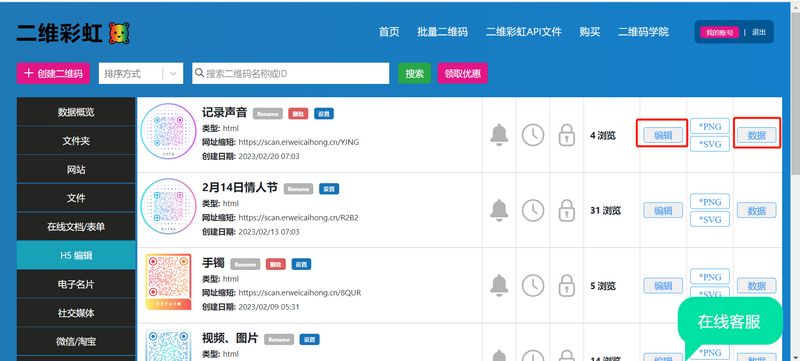
Task: Click blue 设置 badge next to 记录声音
Action: point(324,114)
